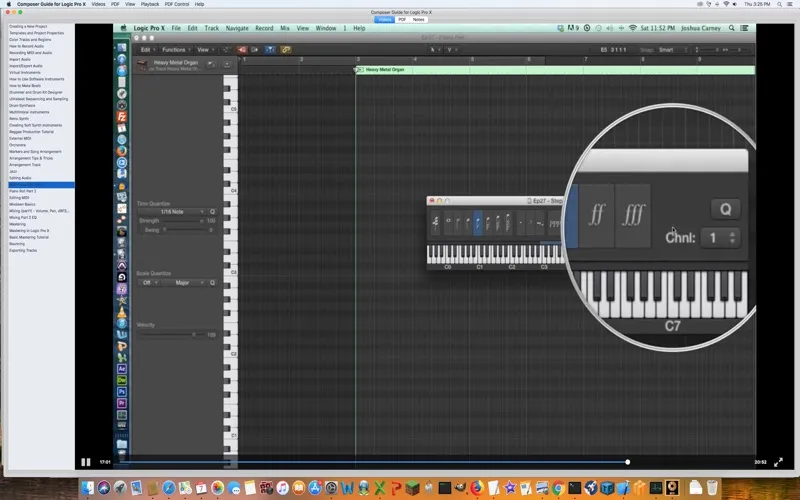Enter fullscreen video mode
800x500 pixels.
[778, 462]
